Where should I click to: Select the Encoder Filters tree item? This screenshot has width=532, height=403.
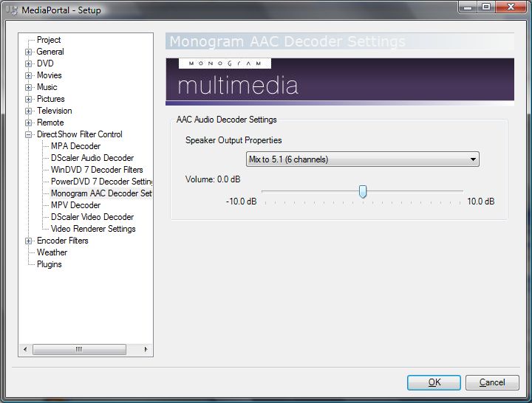(x=63, y=241)
